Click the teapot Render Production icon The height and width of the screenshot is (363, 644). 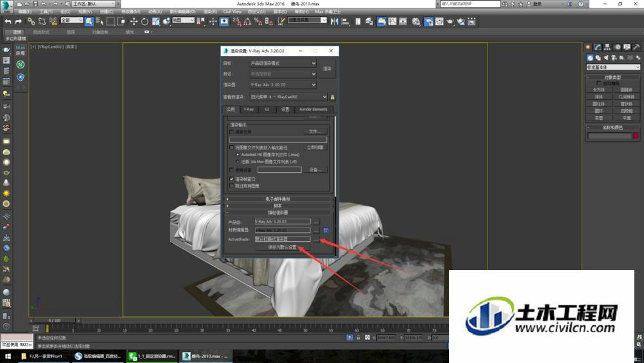450,21
